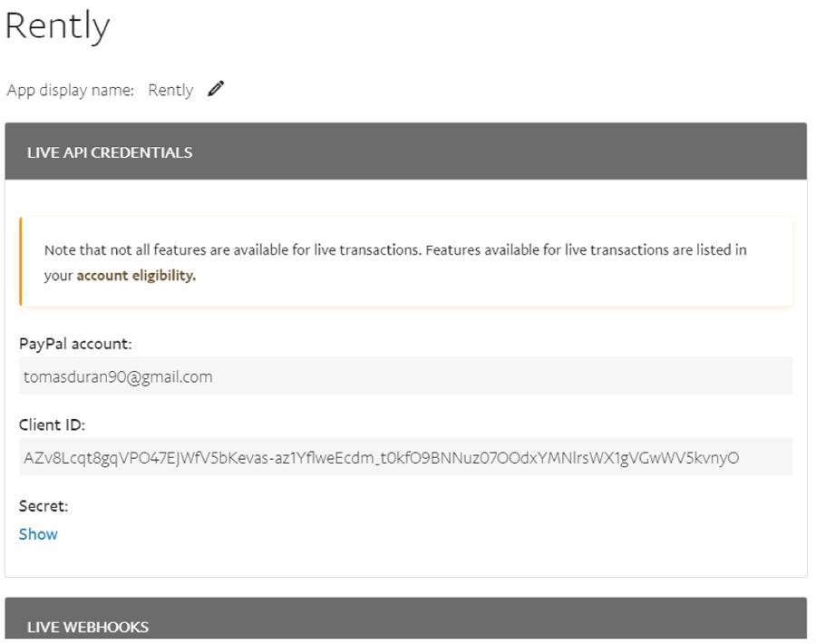This screenshot has width=816, height=644.
Task: Open the account eligibility link
Action: (x=135, y=276)
